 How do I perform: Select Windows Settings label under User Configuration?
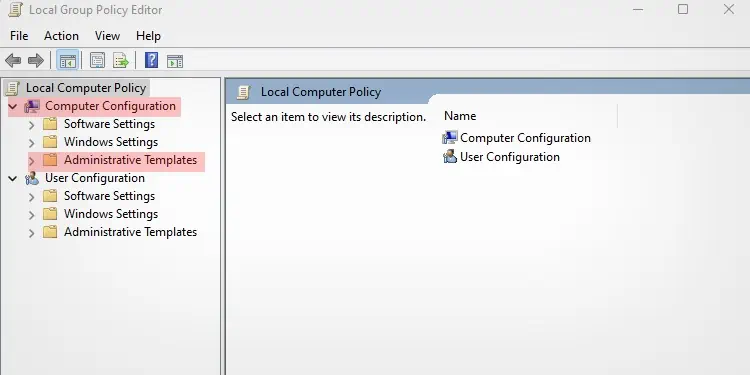[x=111, y=214]
